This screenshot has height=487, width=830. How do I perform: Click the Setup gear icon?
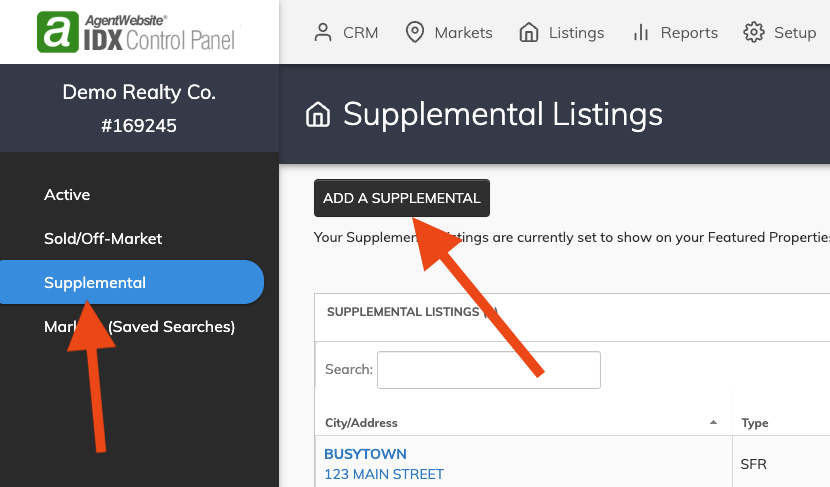point(753,32)
